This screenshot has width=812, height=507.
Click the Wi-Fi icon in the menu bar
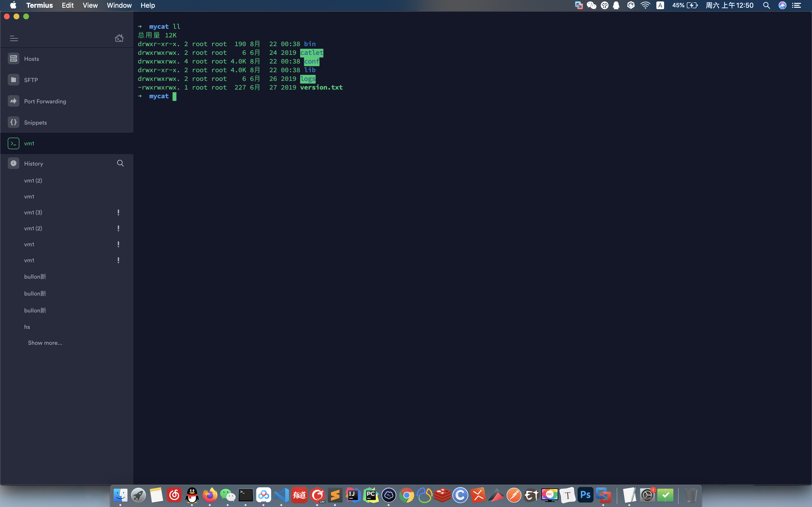point(645,5)
